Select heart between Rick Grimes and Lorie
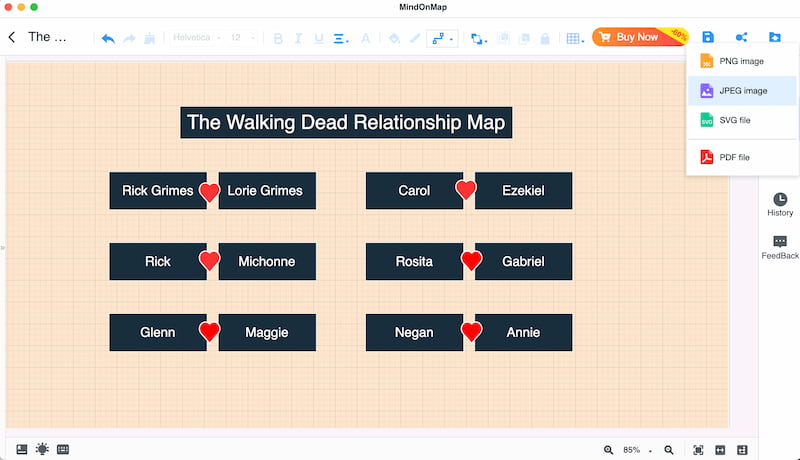This screenshot has height=460, width=800. tap(209, 192)
